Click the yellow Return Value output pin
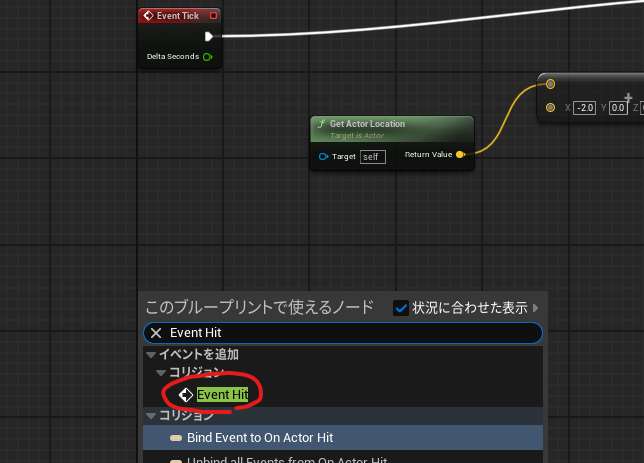 click(x=460, y=155)
